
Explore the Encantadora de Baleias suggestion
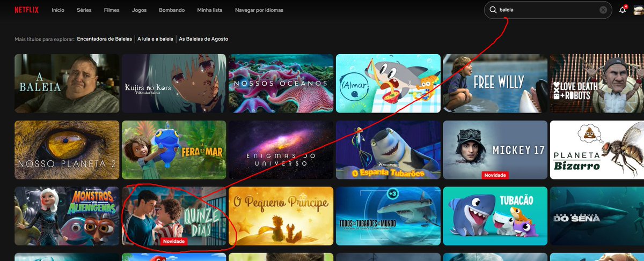click(105, 39)
